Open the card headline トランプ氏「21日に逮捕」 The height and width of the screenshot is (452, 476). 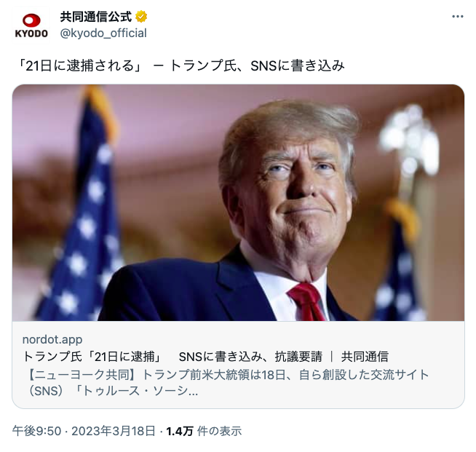pyautogui.click(x=92, y=357)
